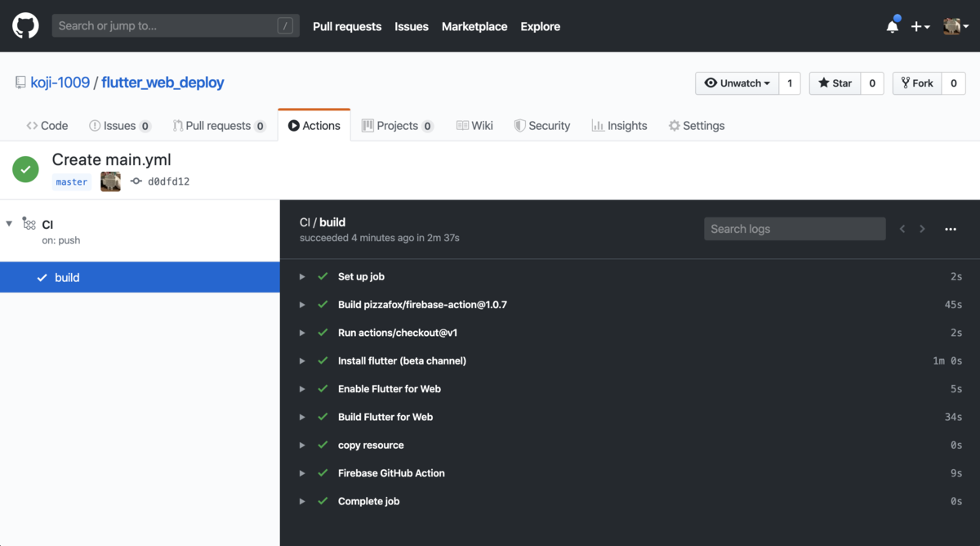The width and height of the screenshot is (980, 546).
Task: Click the Create main.yml workflow title
Action: (x=112, y=159)
